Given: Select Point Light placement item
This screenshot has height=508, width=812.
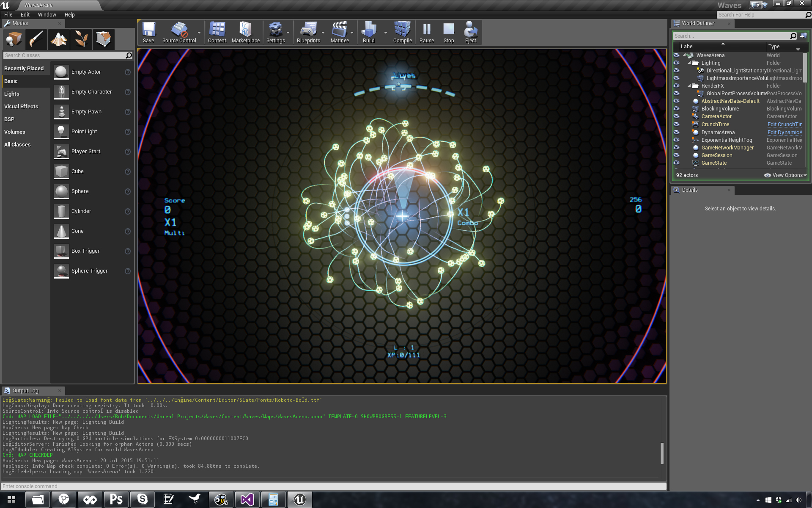Looking at the screenshot, I should pos(93,132).
